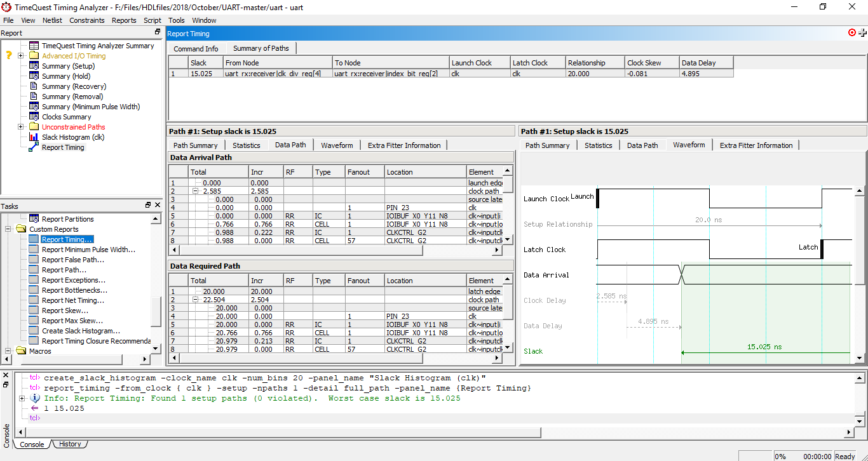Expand the Macros folder in Tasks
The image size is (868, 461).
8,351
